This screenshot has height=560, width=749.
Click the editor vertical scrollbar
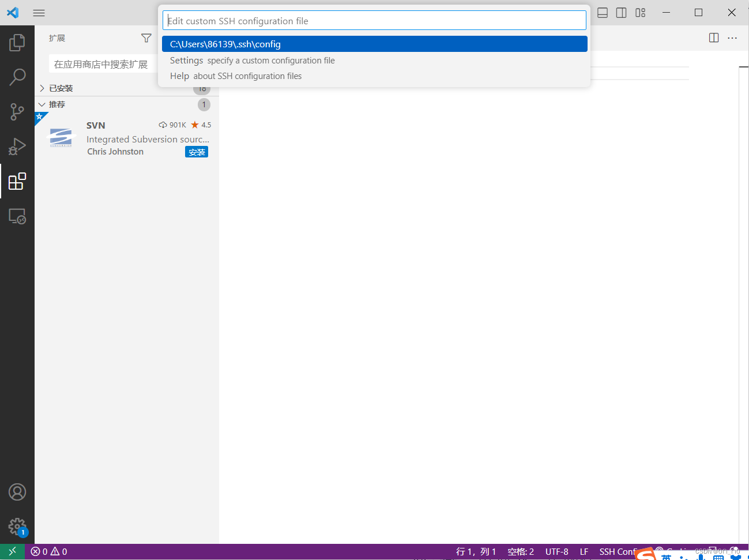744,306
